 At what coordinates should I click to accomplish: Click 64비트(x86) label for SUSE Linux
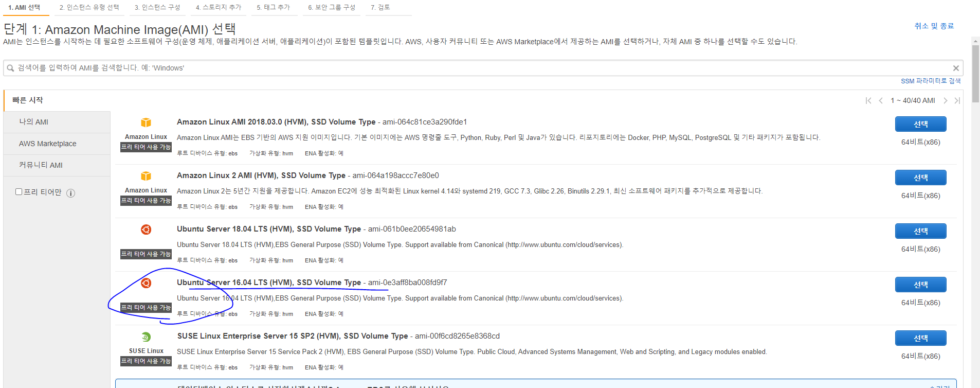coord(920,356)
